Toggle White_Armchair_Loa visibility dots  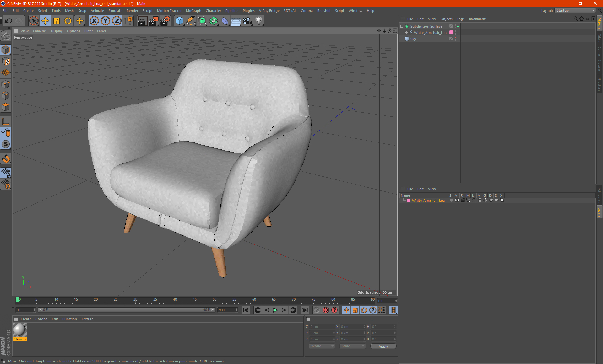coord(456,33)
